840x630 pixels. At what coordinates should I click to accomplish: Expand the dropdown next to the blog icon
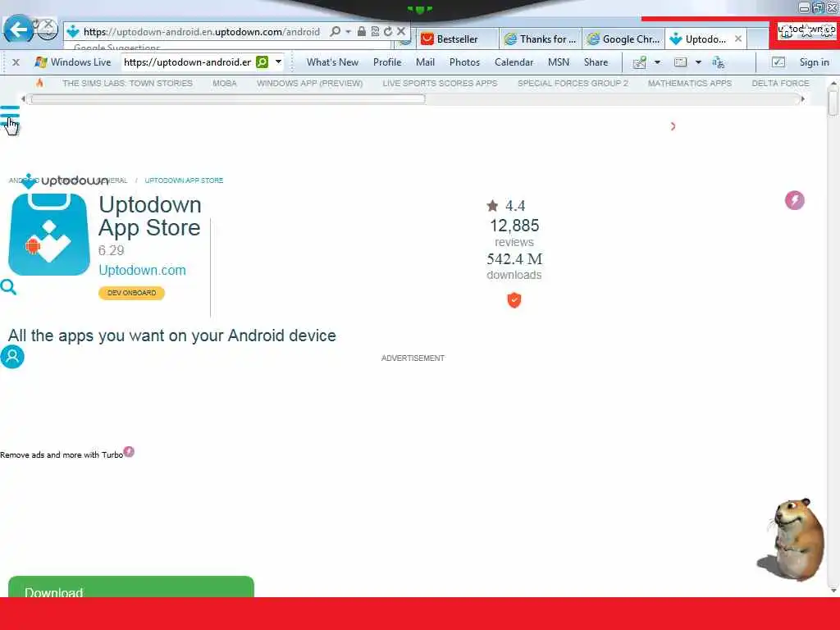click(657, 62)
